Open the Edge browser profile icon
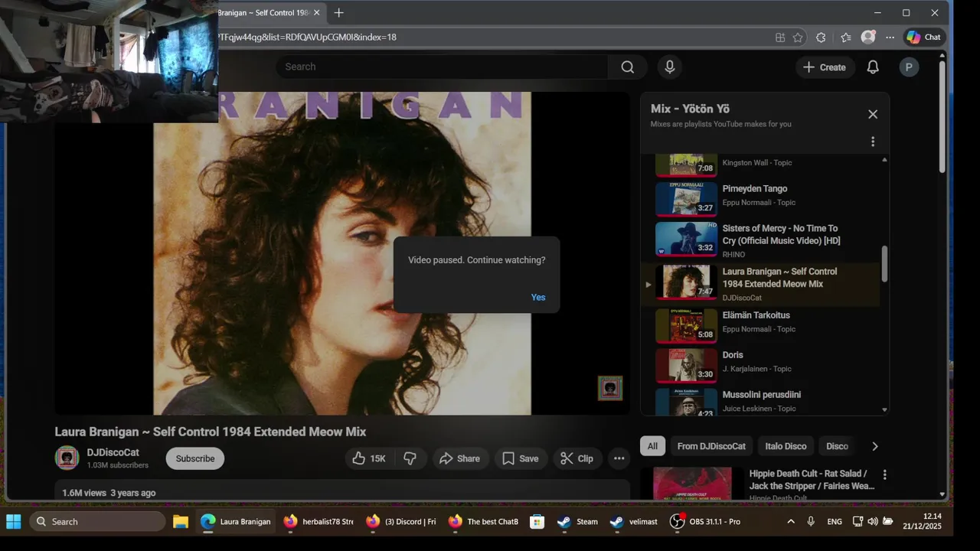This screenshot has width=980, height=551. click(868, 37)
